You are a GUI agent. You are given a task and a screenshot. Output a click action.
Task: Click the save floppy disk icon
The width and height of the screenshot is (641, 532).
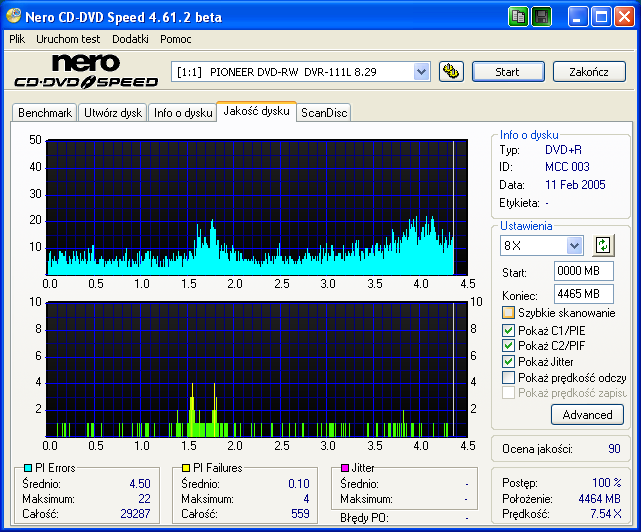pos(542,17)
